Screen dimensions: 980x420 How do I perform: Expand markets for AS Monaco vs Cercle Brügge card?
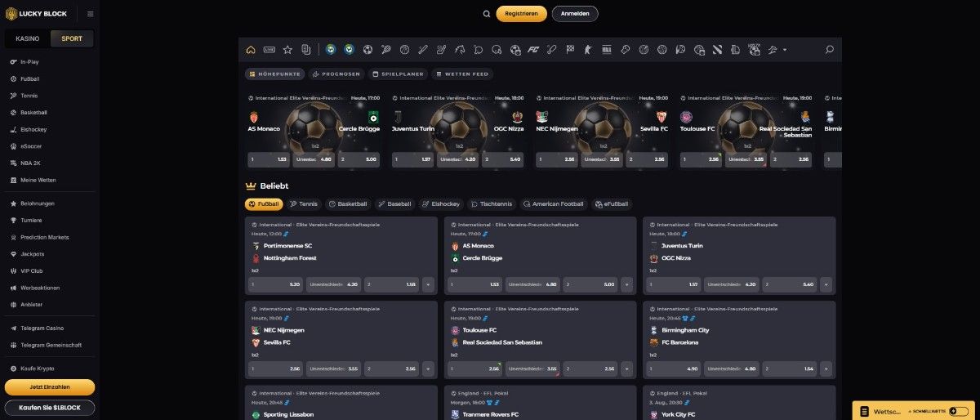(627, 284)
